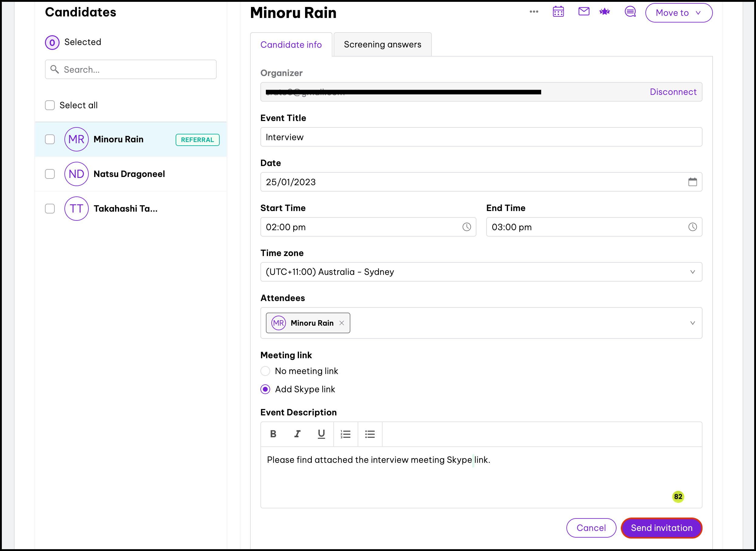Open the calendar schedule icon in header
The width and height of the screenshot is (756, 551).
pos(558,12)
